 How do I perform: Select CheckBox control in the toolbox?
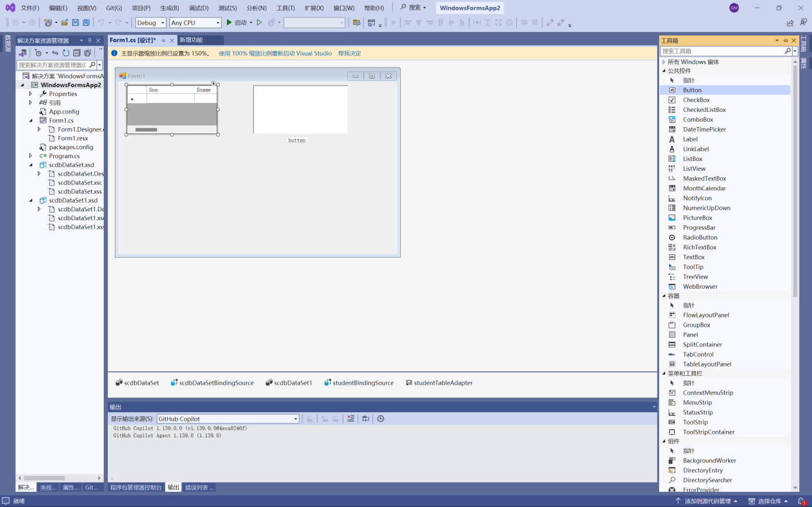coord(696,100)
